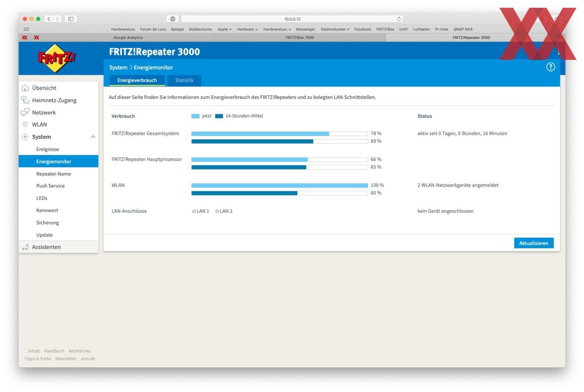Click the System gear icon

click(x=25, y=137)
